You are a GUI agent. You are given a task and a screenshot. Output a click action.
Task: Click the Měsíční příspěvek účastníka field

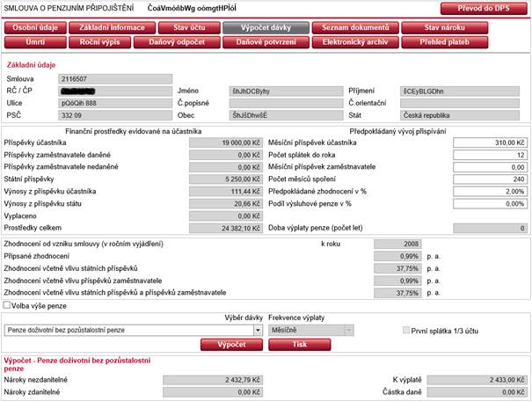(x=490, y=142)
